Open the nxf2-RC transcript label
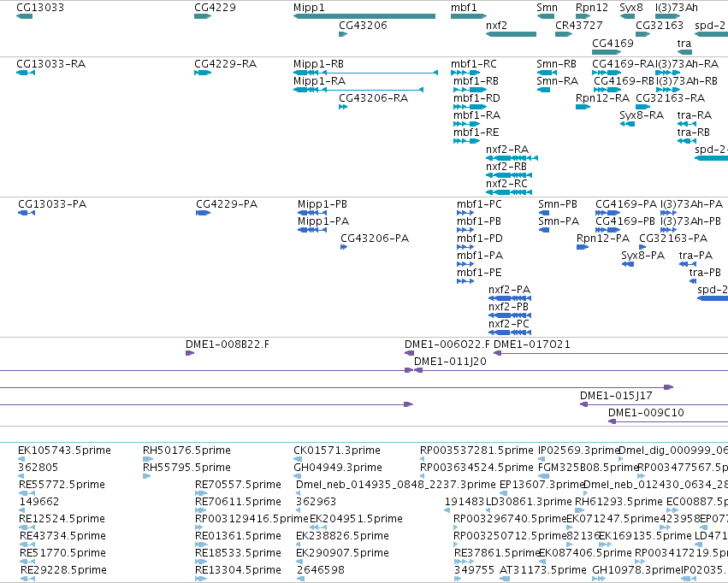This screenshot has height=583, width=728. tap(507, 184)
